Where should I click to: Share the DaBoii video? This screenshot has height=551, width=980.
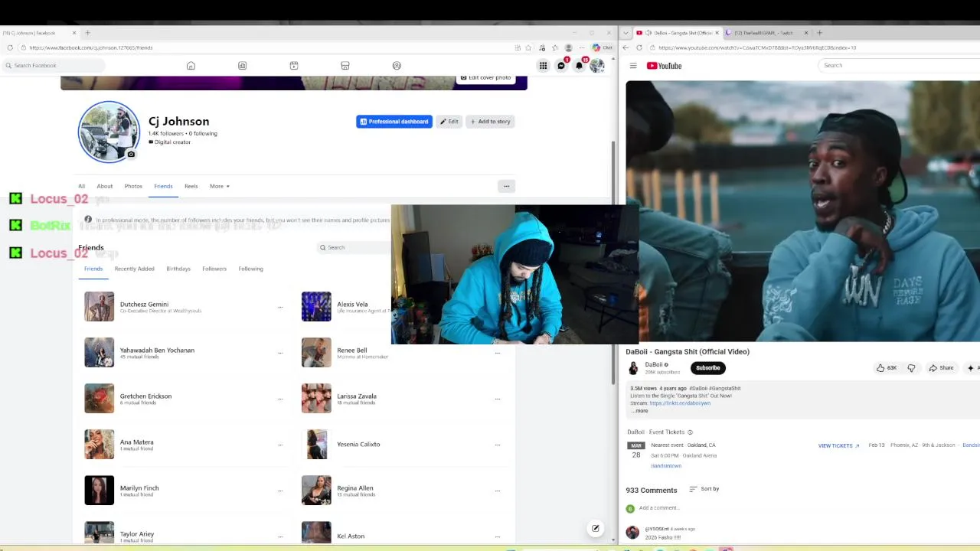(x=941, y=368)
